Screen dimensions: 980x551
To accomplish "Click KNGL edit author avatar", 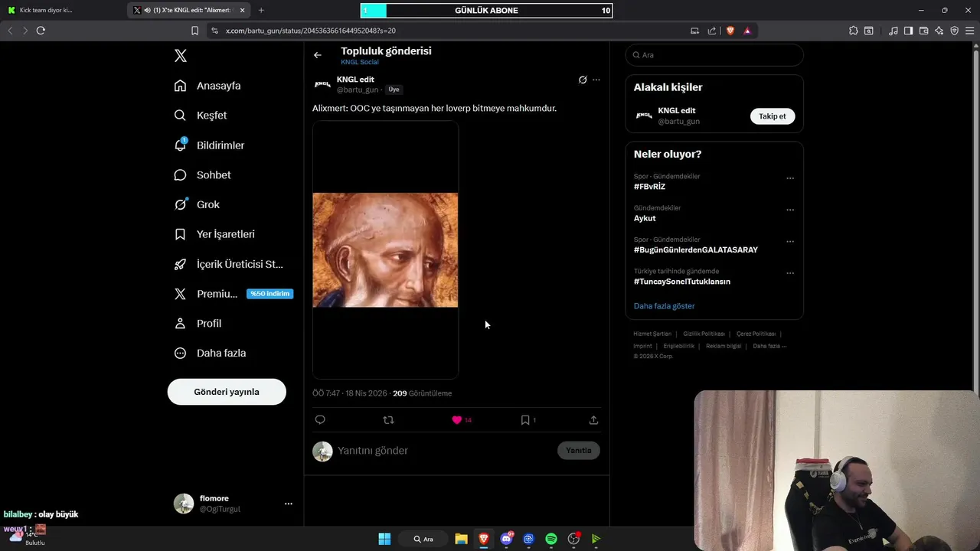I will (x=322, y=84).
